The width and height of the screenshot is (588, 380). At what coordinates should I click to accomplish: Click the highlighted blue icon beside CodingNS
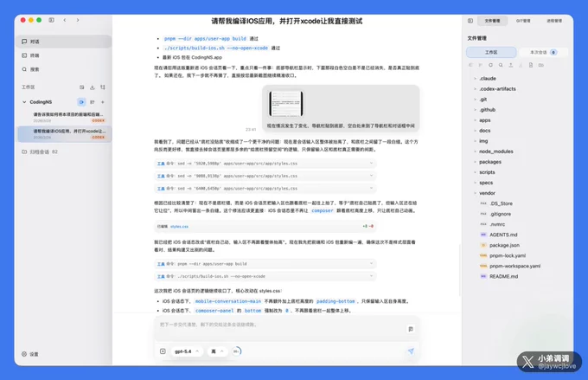click(x=81, y=102)
